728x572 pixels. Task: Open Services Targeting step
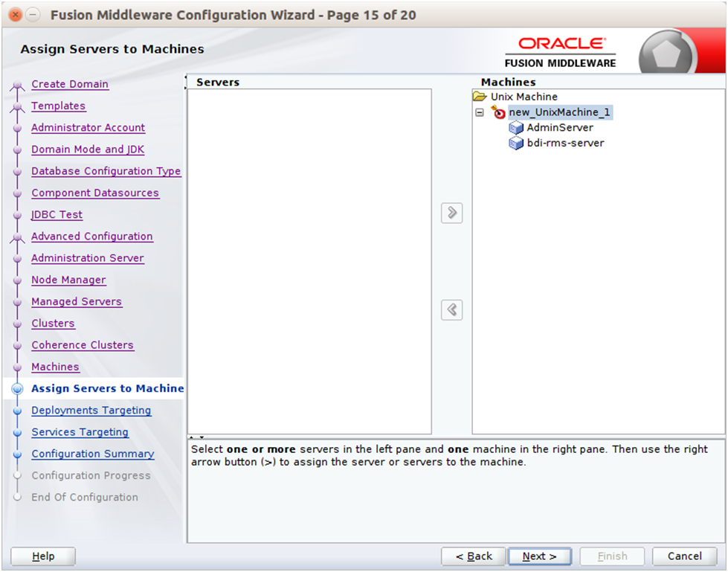point(80,432)
